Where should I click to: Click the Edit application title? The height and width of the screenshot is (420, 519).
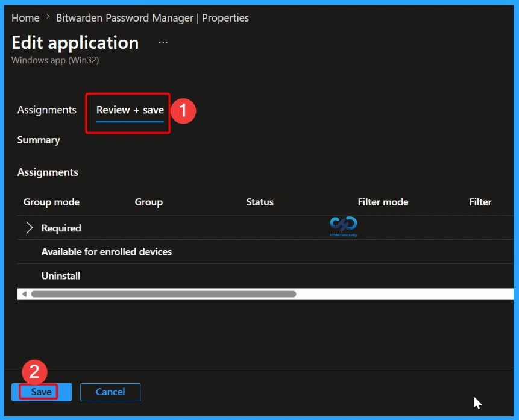75,43
